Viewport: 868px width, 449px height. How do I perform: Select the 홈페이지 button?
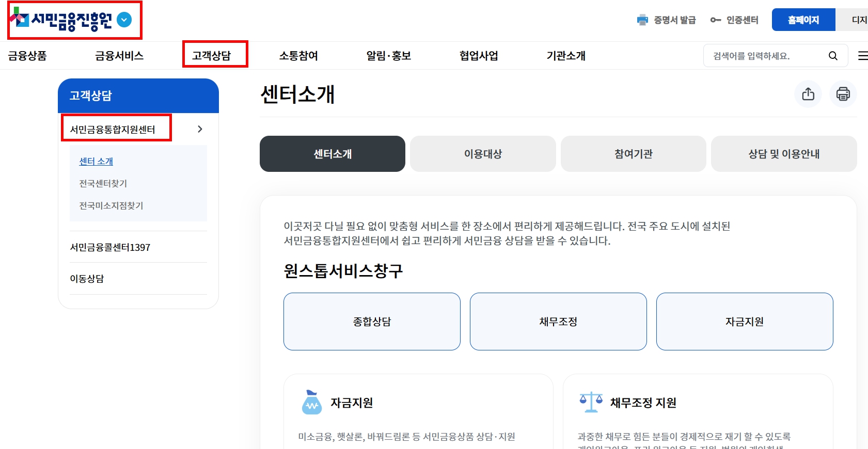click(803, 20)
